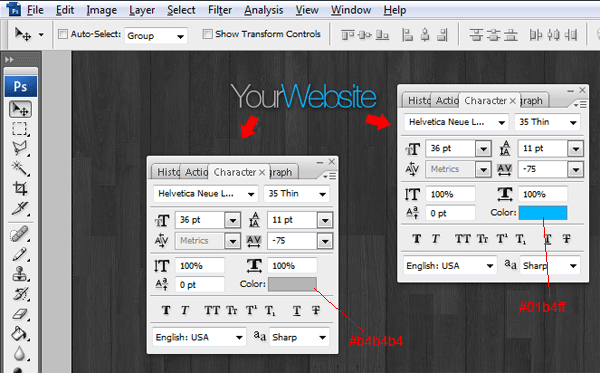Toggle Small Caps in gray-swatch Character panel
The height and width of the screenshot is (373, 600).
pos(232,310)
